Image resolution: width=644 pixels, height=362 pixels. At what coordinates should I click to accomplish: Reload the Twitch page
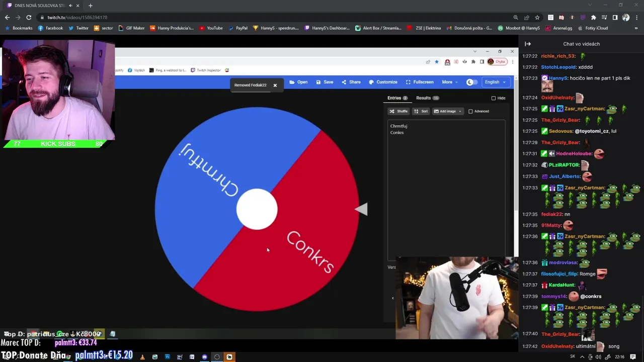29,17
